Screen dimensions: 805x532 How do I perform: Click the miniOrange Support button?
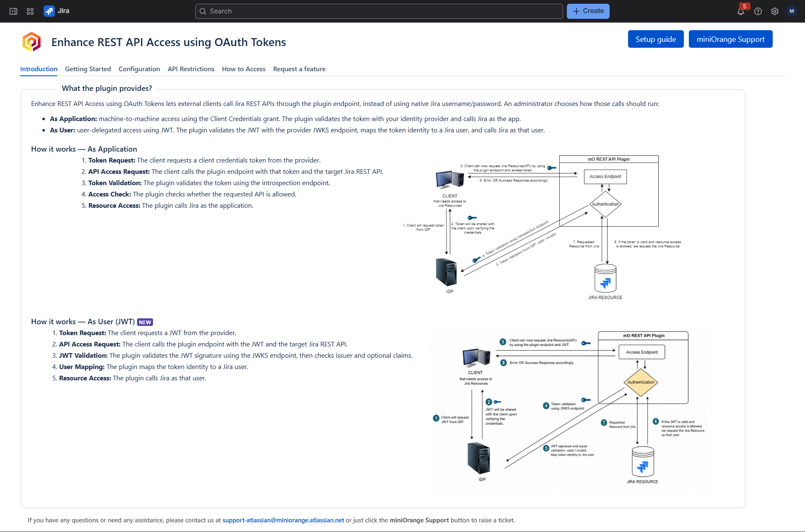[730, 39]
